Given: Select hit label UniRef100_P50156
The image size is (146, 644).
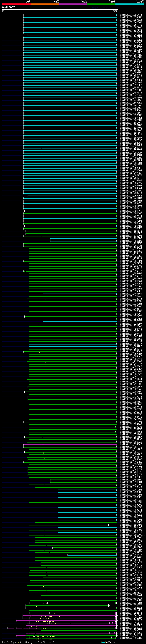Looking at the screenshot, I should pyautogui.click(x=131, y=98).
